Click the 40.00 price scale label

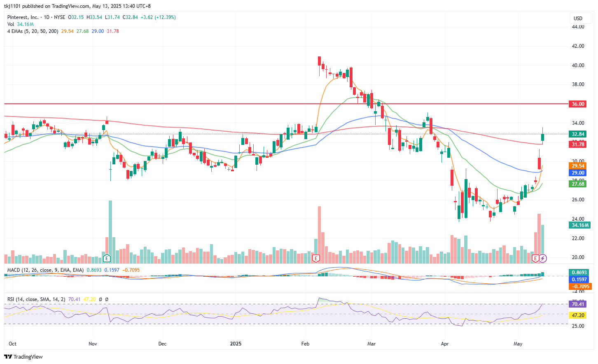click(578, 65)
